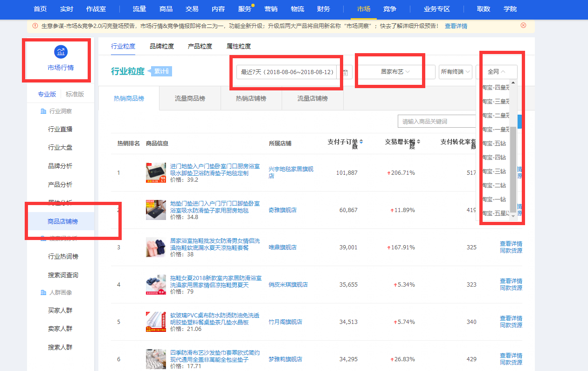
Task: Select 淘宝-一钻 from the dropdown list
Action: coord(494,199)
